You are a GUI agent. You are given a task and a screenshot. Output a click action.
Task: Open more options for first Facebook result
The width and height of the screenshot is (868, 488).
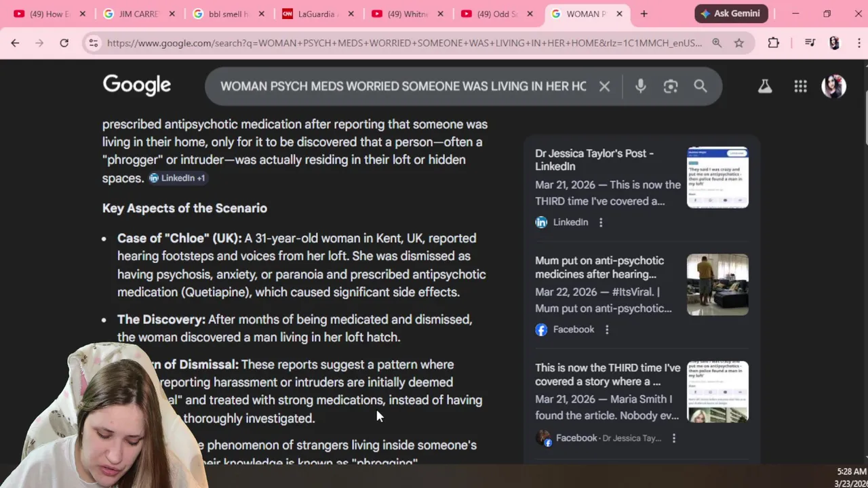607,329
